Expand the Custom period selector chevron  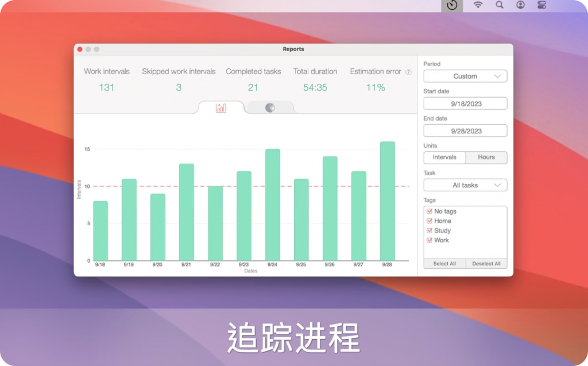(x=497, y=76)
